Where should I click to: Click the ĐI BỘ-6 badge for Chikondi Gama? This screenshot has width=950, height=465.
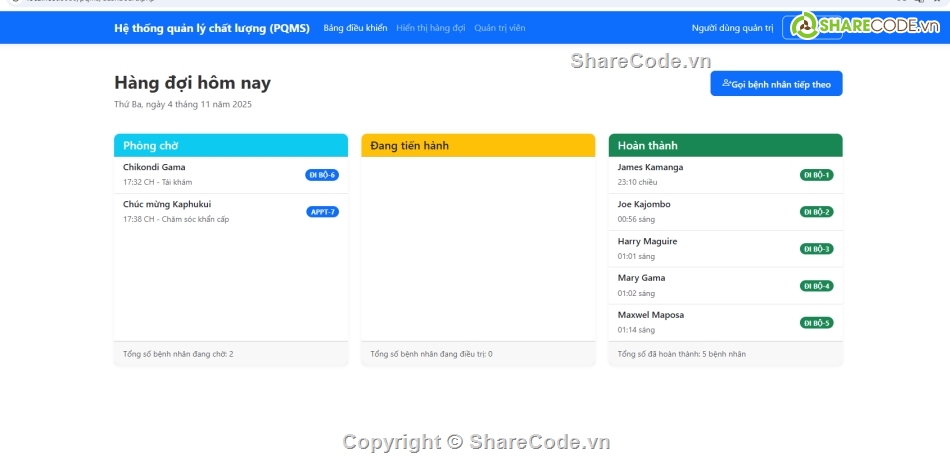click(322, 175)
